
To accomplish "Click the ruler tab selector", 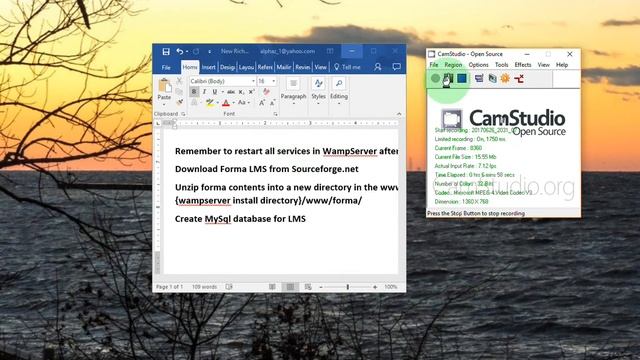I will click(158, 123).
